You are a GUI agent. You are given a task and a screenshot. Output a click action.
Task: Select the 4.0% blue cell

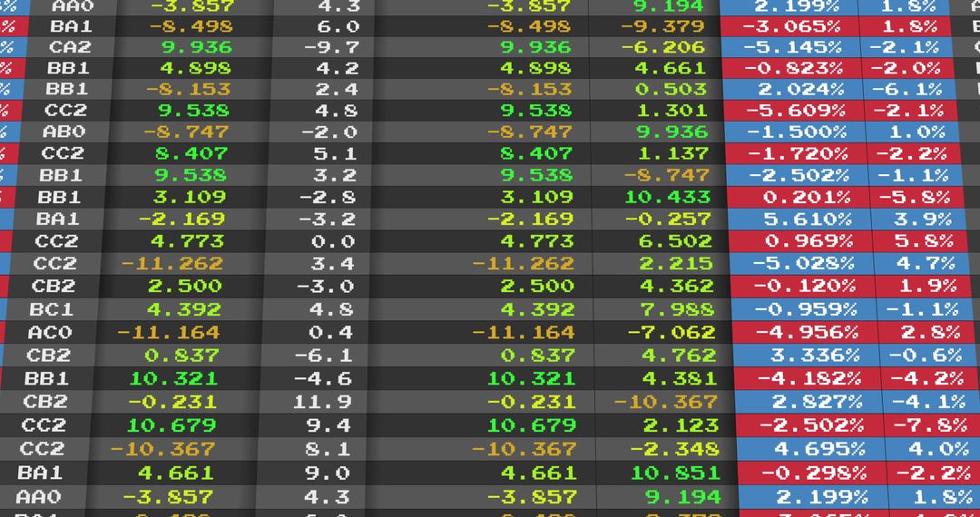933,450
